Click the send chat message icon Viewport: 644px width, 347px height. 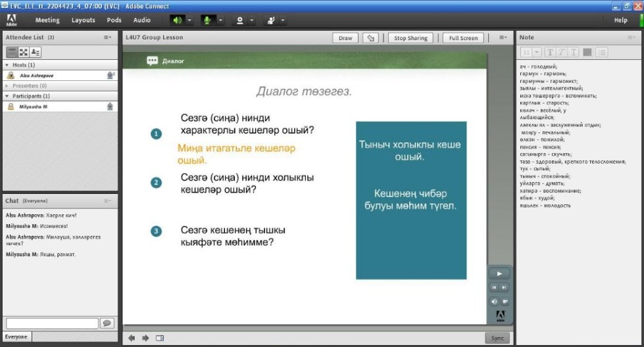pyautogui.click(x=107, y=323)
